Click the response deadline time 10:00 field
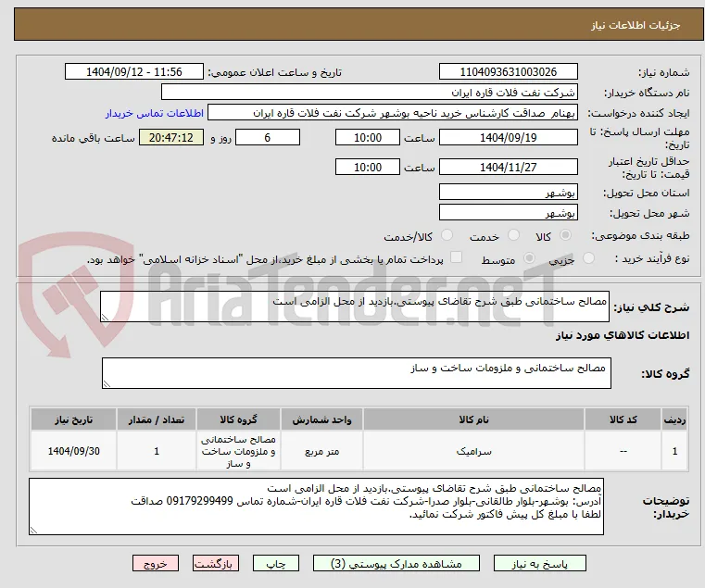 tap(368, 138)
